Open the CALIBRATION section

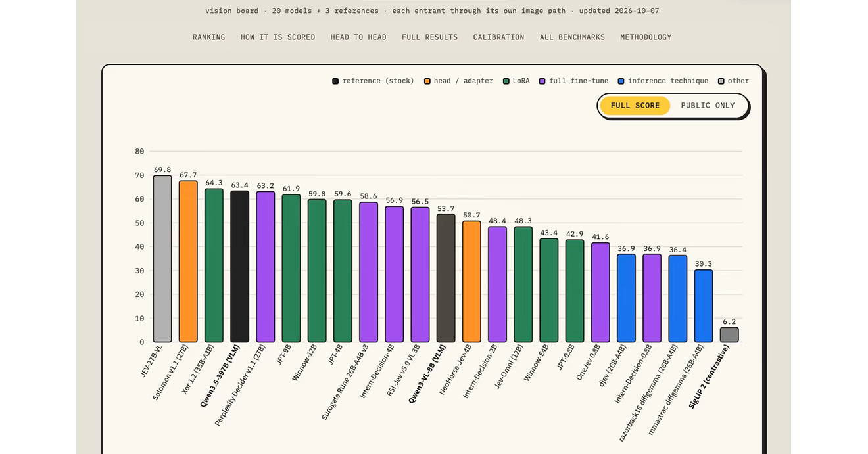[x=498, y=37]
